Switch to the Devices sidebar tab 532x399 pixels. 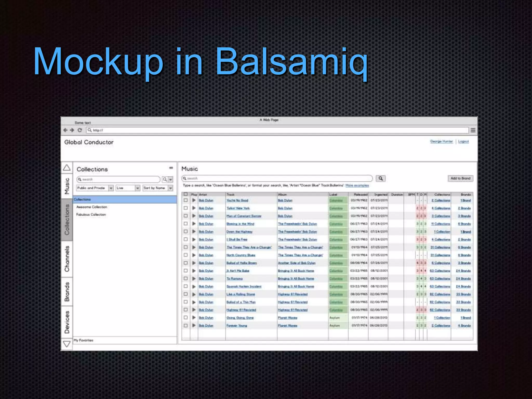click(x=67, y=322)
